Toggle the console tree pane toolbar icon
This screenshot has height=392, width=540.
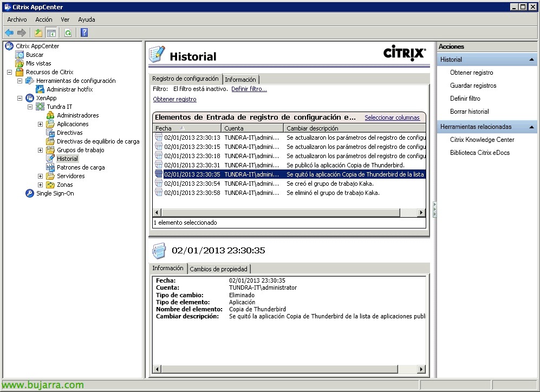(x=51, y=32)
